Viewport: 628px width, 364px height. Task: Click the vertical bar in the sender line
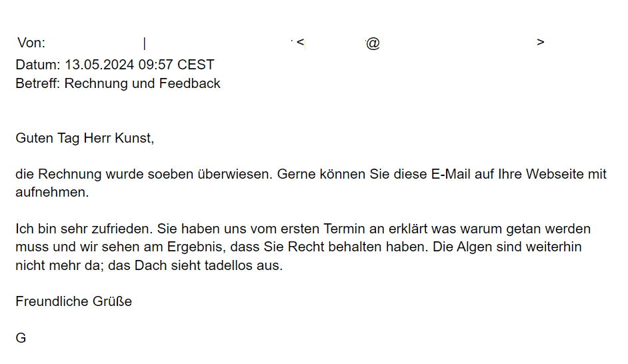(x=144, y=43)
